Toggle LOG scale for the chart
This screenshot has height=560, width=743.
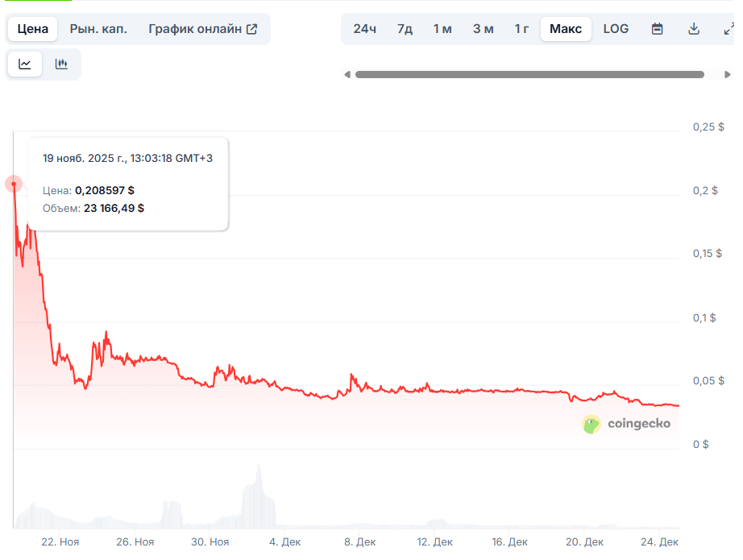pyautogui.click(x=616, y=29)
